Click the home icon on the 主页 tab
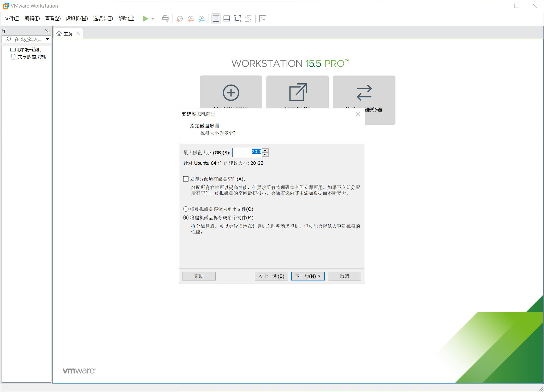The width and height of the screenshot is (544, 392). (x=59, y=34)
